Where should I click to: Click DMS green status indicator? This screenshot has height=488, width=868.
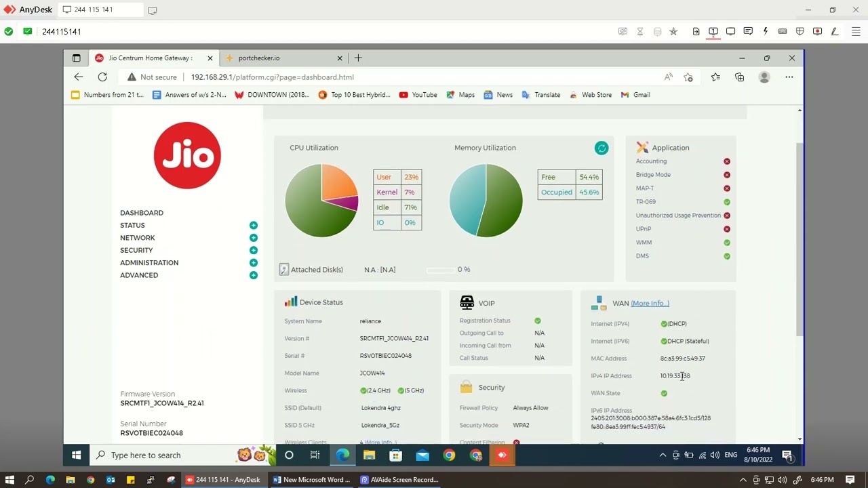point(727,256)
